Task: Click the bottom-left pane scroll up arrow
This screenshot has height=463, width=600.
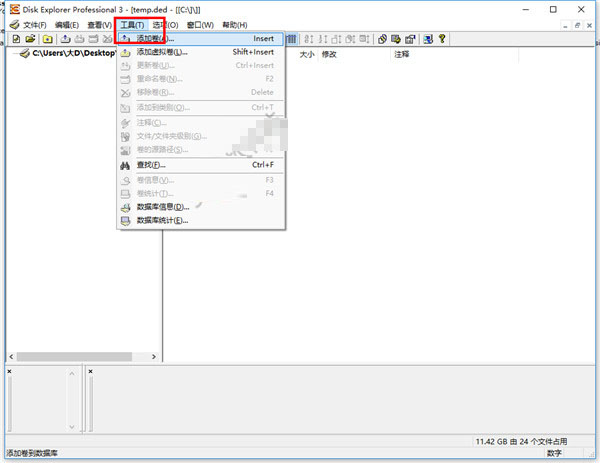Action: [x=72, y=373]
